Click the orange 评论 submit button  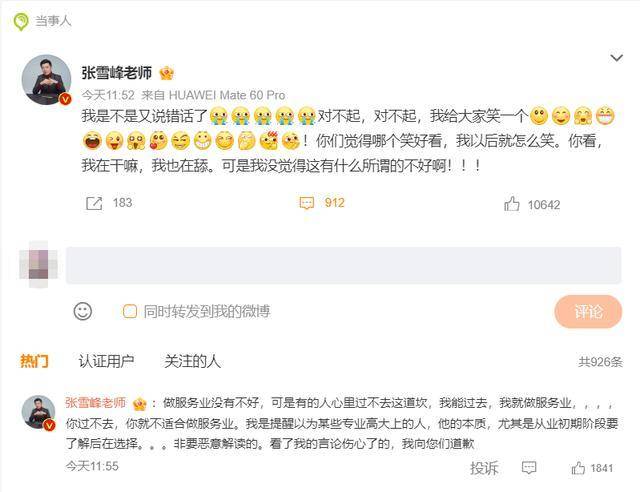coord(588,312)
